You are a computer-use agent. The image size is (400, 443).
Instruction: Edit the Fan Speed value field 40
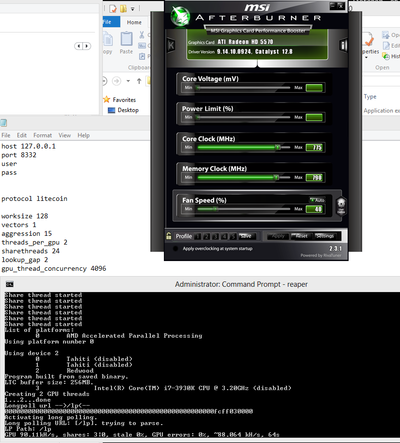[x=314, y=209]
